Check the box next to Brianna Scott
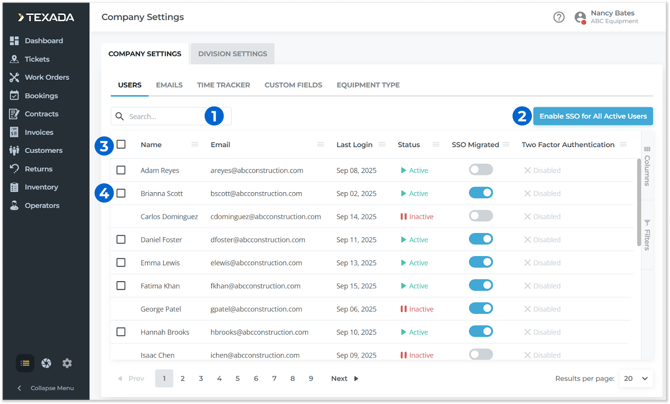Image resolution: width=670 pixels, height=404 pixels. 121,193
